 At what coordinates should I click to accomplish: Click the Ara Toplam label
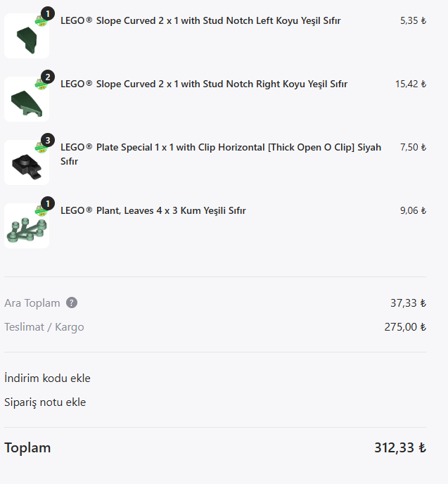coord(32,302)
